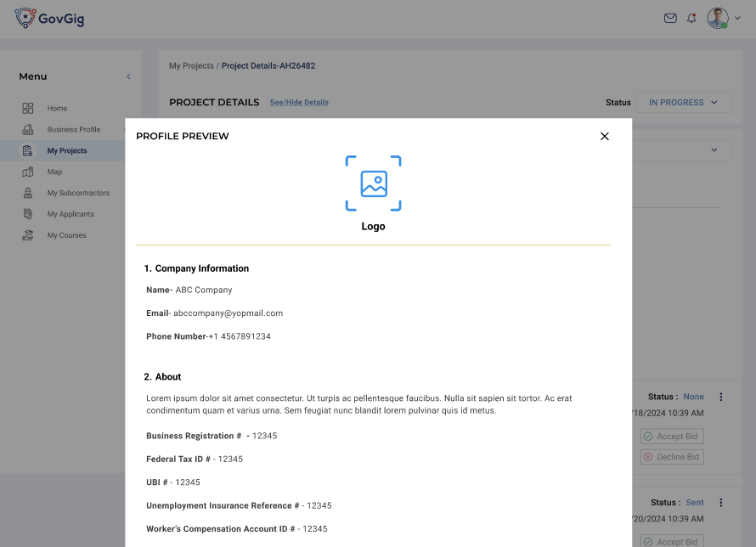Open the three-dot menu beside None status
Screen dimensions: 756x547
(721, 397)
